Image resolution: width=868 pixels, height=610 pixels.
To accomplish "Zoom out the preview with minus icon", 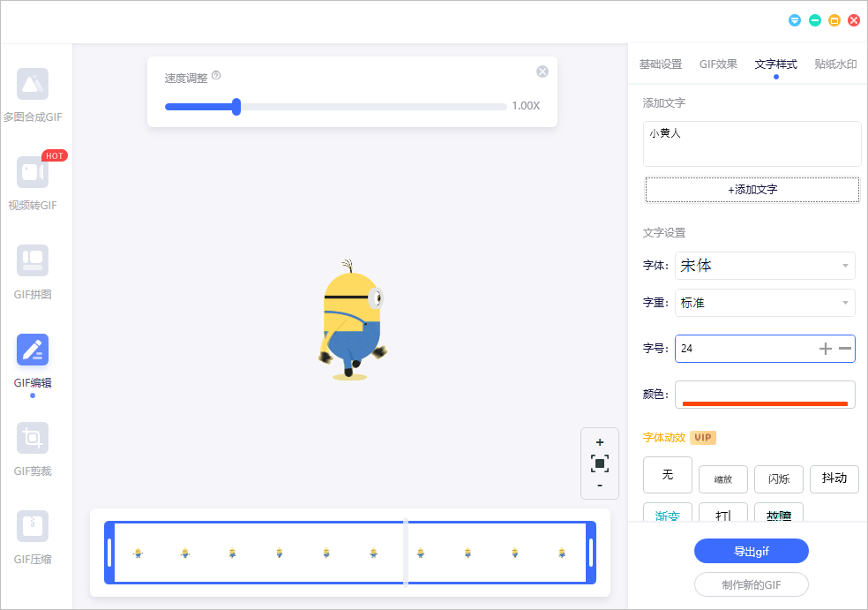I will (600, 486).
